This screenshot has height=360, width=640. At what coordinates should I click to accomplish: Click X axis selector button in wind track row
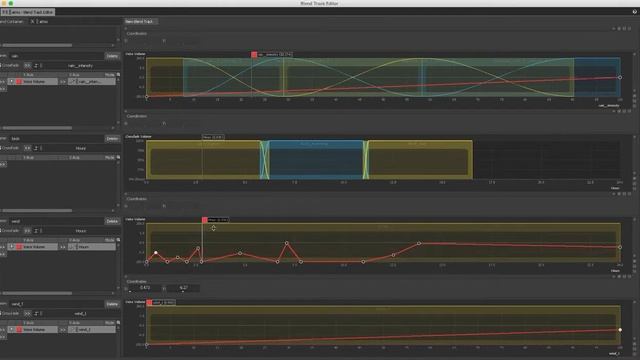(x=63, y=247)
